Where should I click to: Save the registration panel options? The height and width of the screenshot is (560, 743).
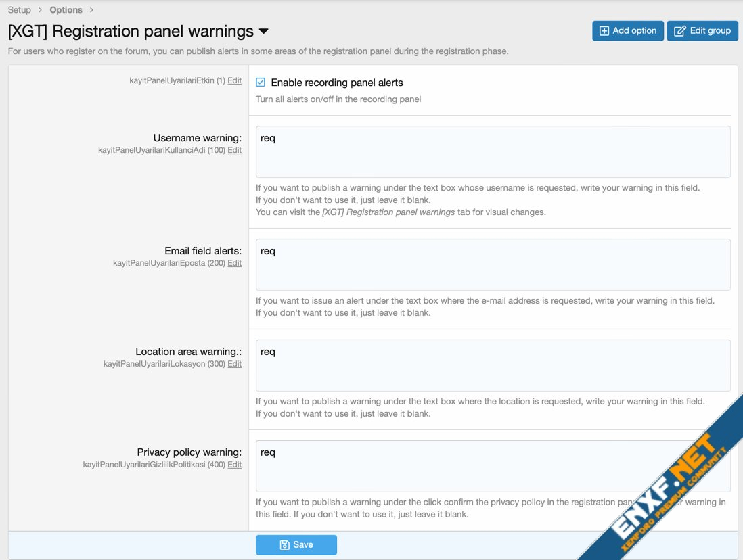tap(296, 545)
